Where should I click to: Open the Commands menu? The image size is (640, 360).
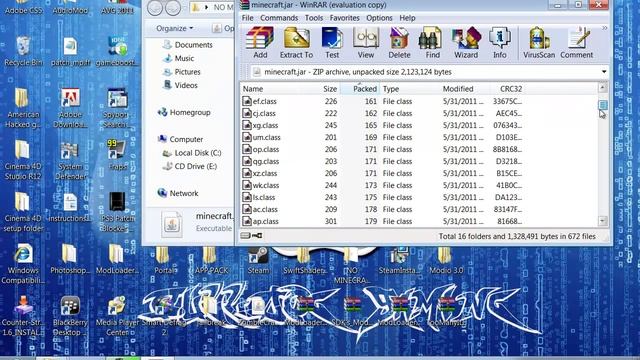(279, 18)
